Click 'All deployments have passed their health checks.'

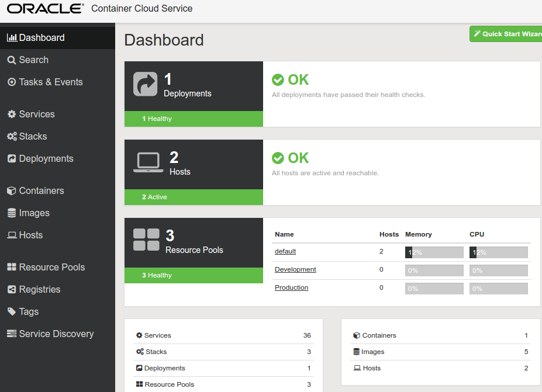coord(348,95)
